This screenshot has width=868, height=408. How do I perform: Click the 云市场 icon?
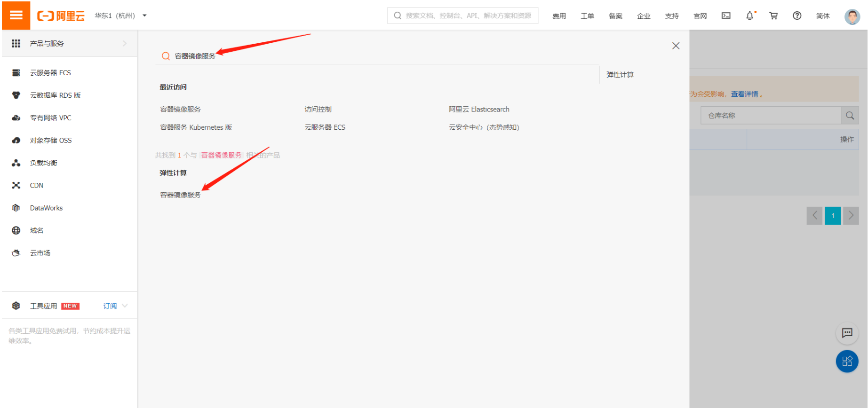pos(16,253)
